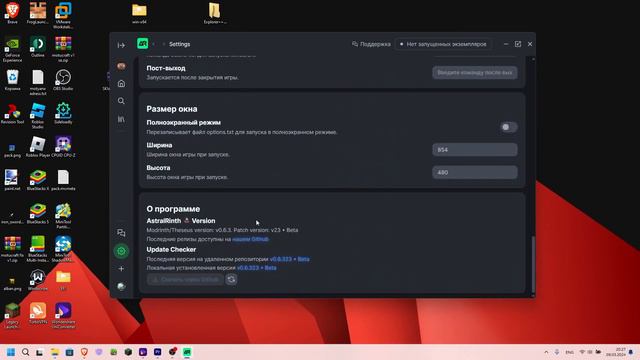Screen dimensions: 640x360
Task: Open Brave browser from the taskbar
Action: click(x=84, y=352)
